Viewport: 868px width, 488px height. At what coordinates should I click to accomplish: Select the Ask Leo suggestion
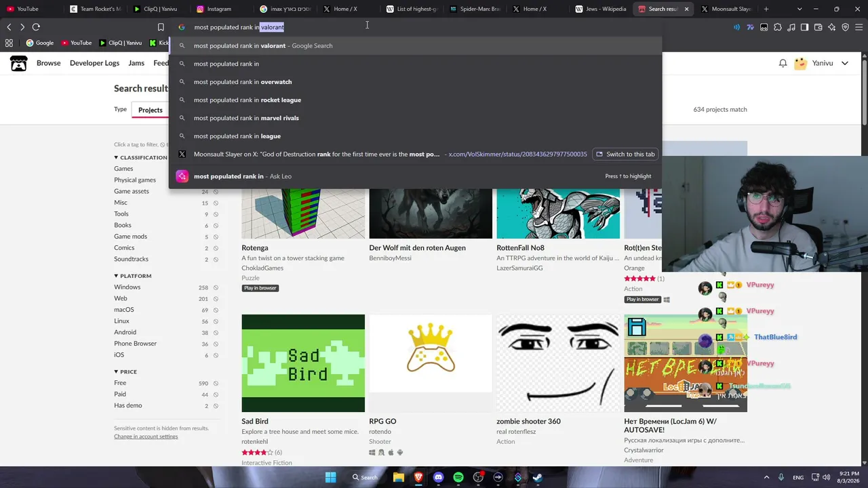point(415,176)
